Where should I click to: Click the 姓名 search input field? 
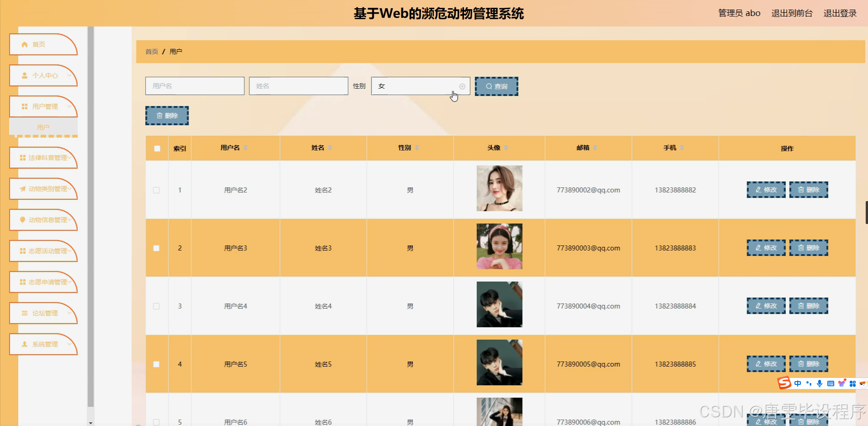pyautogui.click(x=299, y=86)
